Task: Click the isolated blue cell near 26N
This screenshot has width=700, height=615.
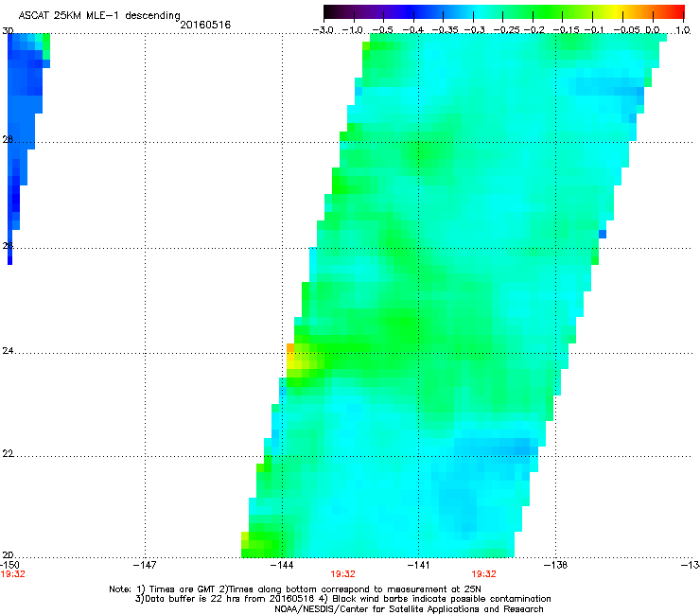Action: [x=603, y=234]
